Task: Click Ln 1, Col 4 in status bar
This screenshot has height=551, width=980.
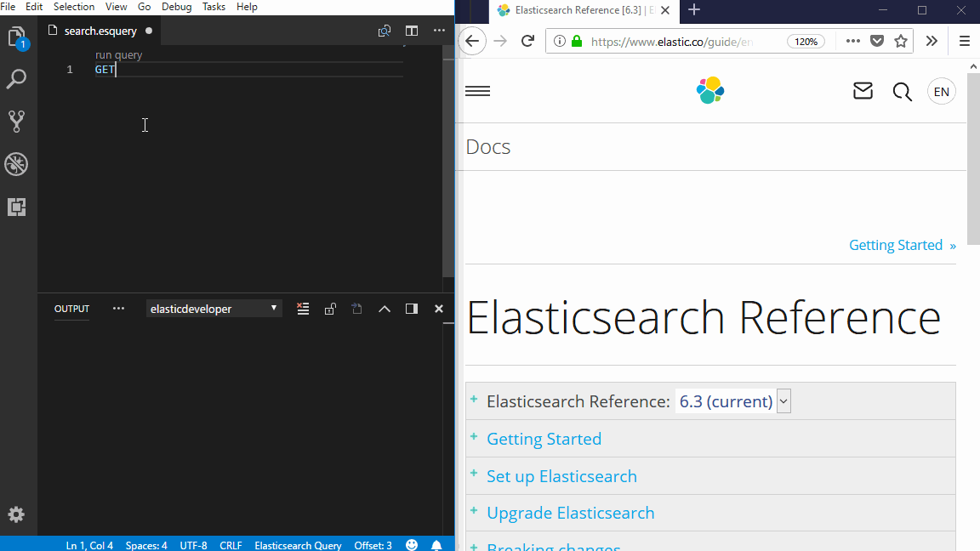Action: [89, 545]
